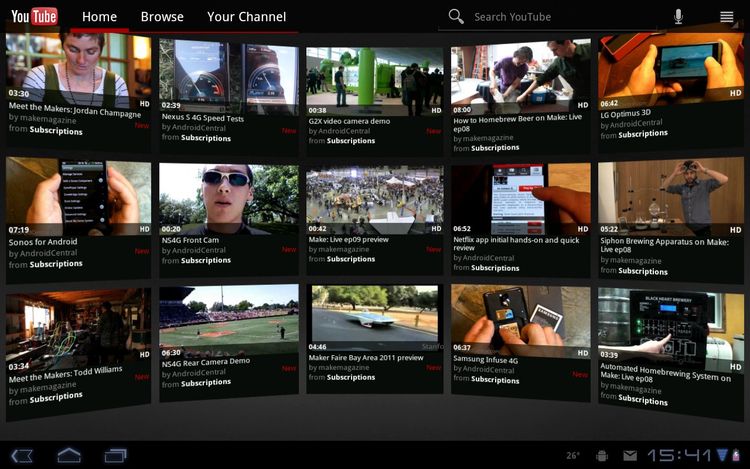The image size is (750, 469).
Task: Tap the Android notification icon in status bar
Action: click(601, 455)
